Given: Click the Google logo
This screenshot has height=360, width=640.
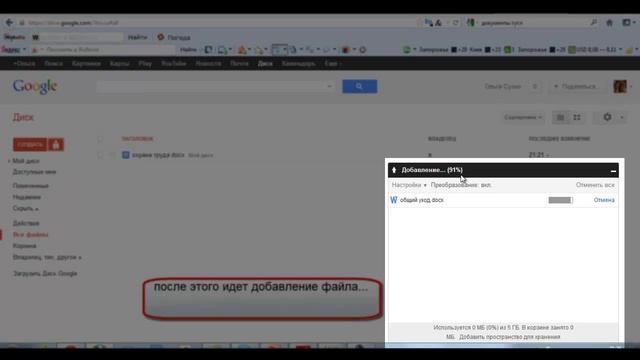Looking at the screenshot, I should tap(35, 87).
